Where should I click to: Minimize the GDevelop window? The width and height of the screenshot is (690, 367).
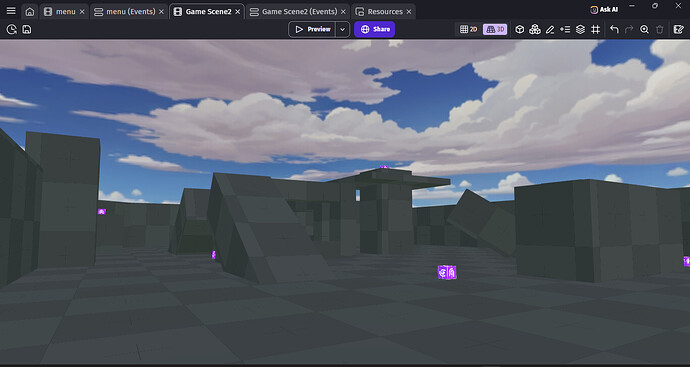(x=632, y=6)
